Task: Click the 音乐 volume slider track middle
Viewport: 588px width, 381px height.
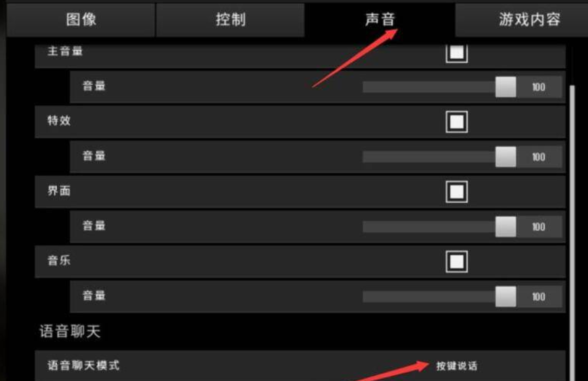Action: [x=429, y=297]
